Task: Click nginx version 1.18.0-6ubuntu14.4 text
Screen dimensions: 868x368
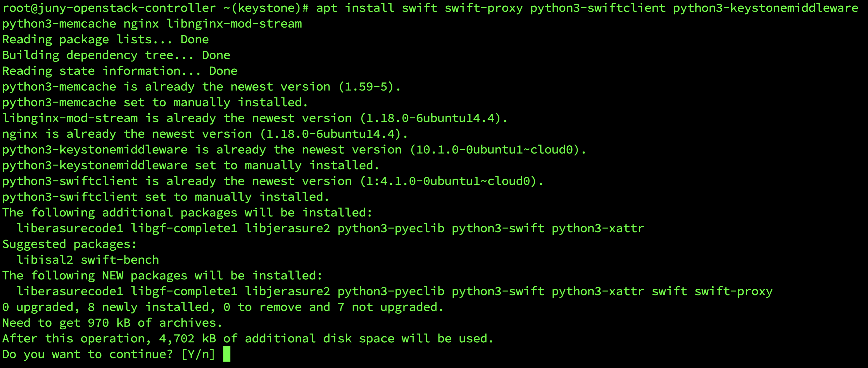Action: tap(331, 134)
